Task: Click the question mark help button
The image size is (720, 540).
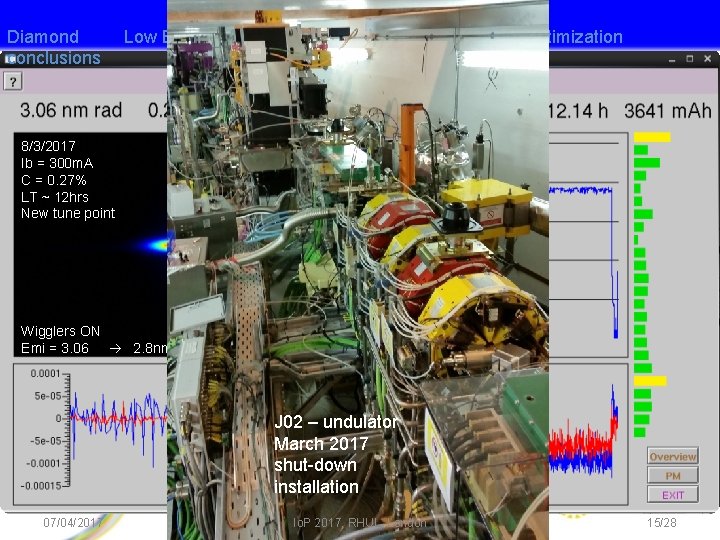Action: pyautogui.click(x=13, y=82)
